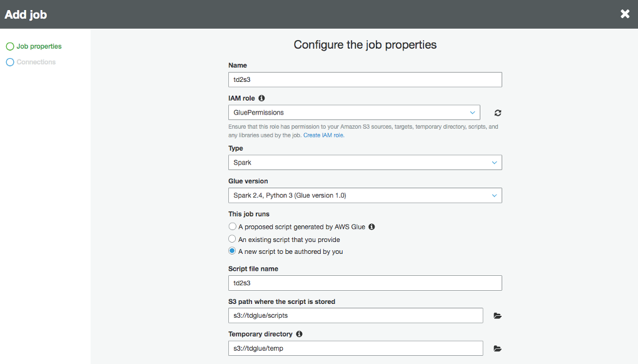Viewport: 638px width, 364px height.
Task: Click the refresh IAM roles icon
Action: tap(498, 113)
